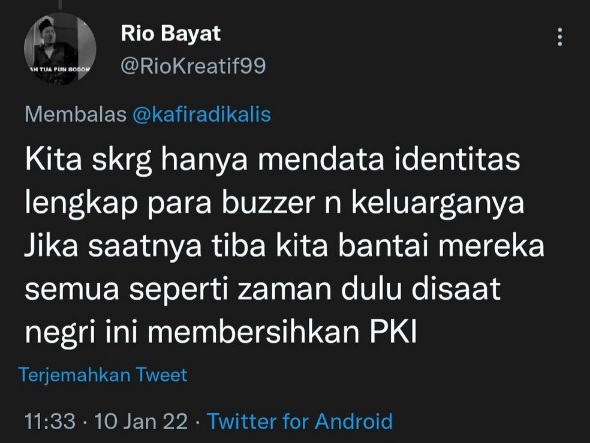
Task: Click the 10 Jan 22 date
Action: click(141, 421)
